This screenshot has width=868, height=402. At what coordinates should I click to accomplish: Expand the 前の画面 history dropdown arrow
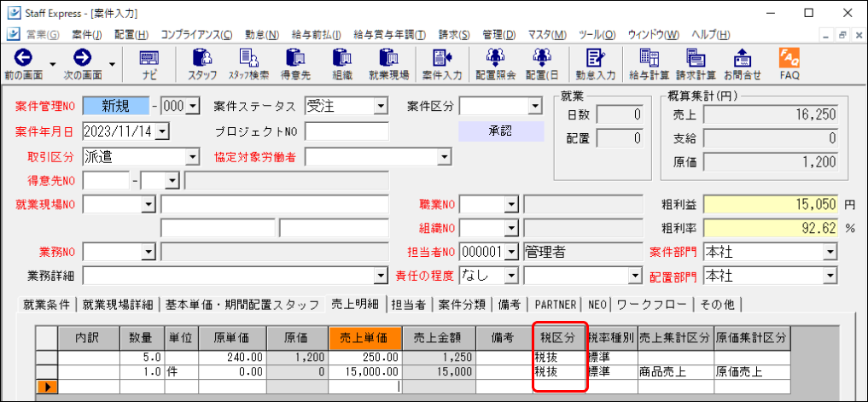(53, 64)
